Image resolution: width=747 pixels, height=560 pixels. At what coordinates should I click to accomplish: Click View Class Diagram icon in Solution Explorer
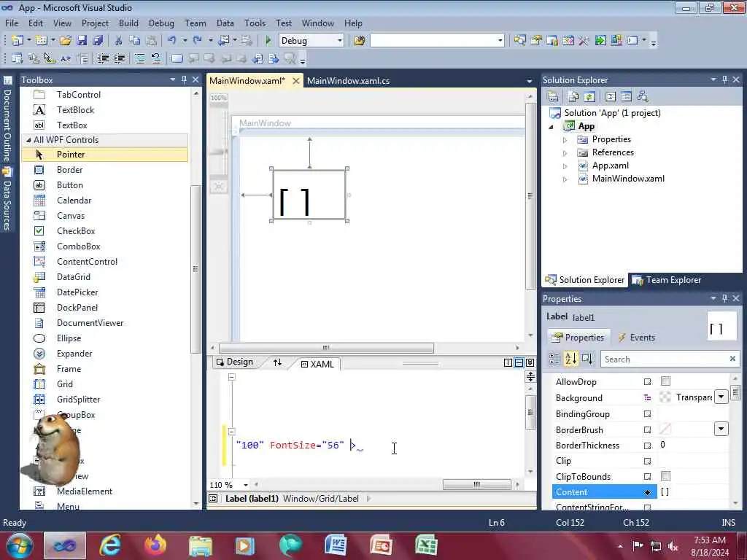point(642,97)
